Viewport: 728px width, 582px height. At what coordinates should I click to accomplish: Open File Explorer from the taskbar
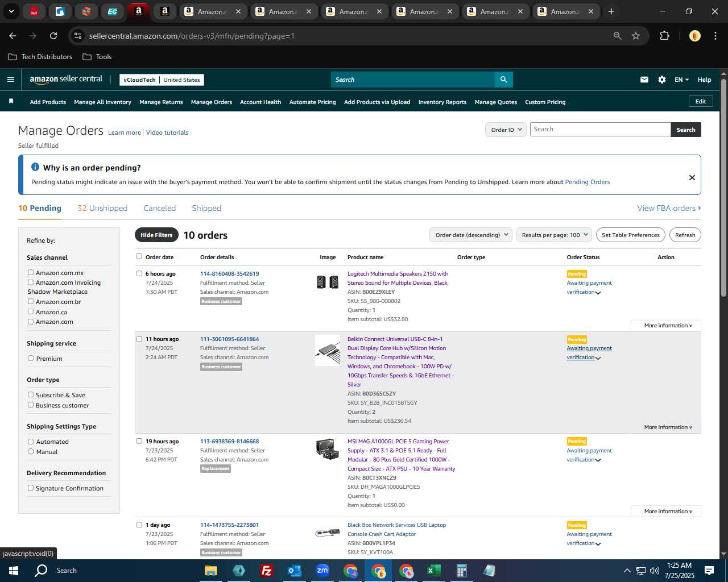tap(211, 571)
